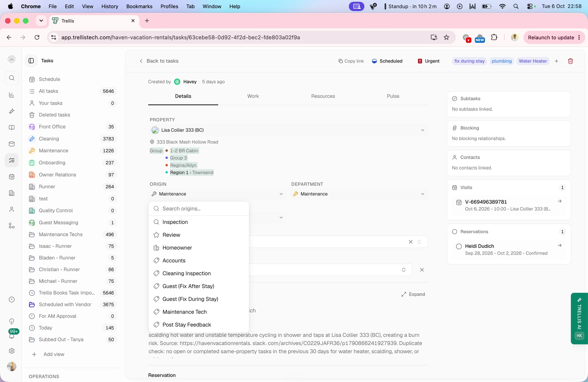588x382 pixels.
Task: Open the Department Maintenance dropdown
Action: [359, 194]
